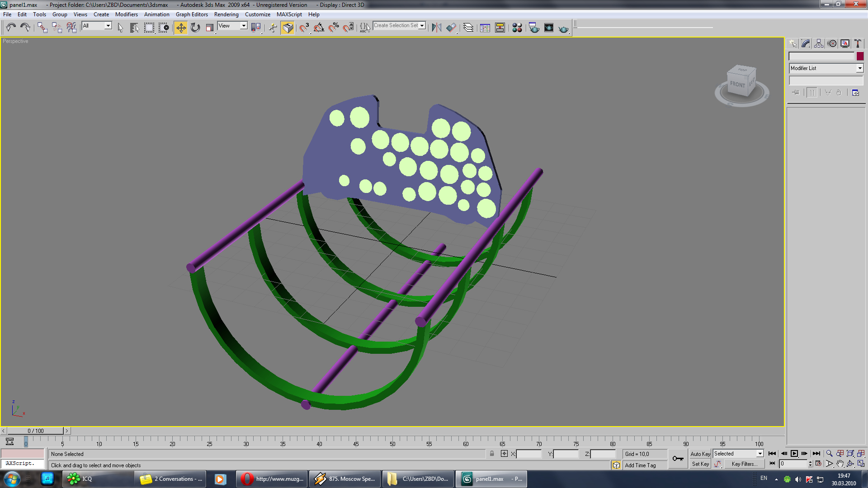Toggle the 3D Snaps button

pos(304,28)
